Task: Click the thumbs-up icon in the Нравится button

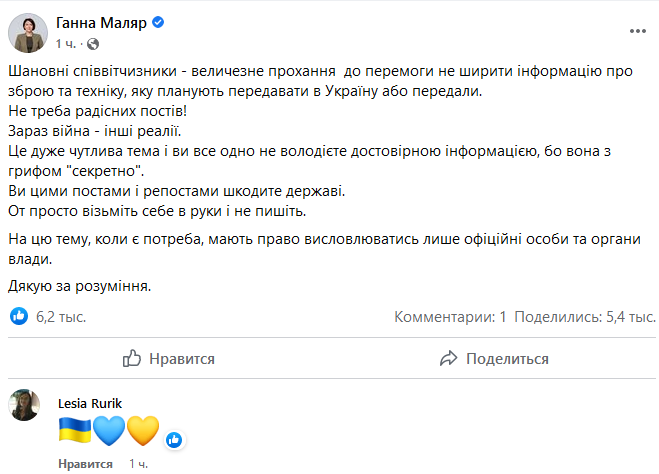Action: [x=131, y=358]
